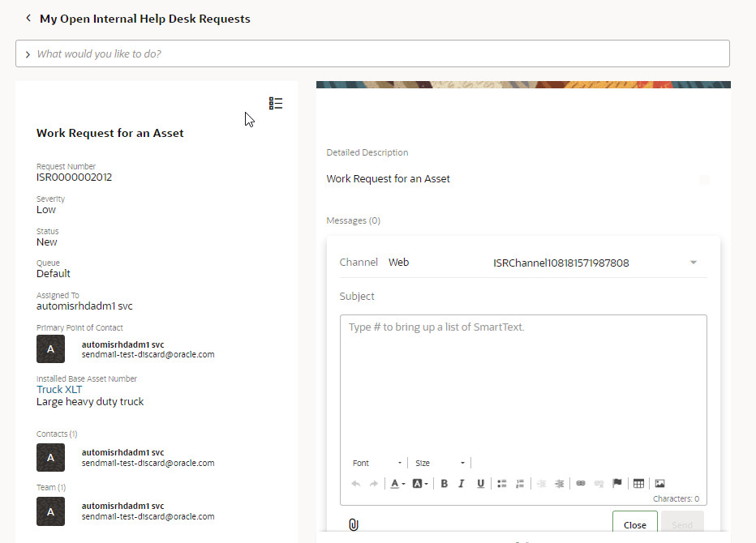Expand the What would you like to do chevron
The image size is (756, 543).
[28, 54]
